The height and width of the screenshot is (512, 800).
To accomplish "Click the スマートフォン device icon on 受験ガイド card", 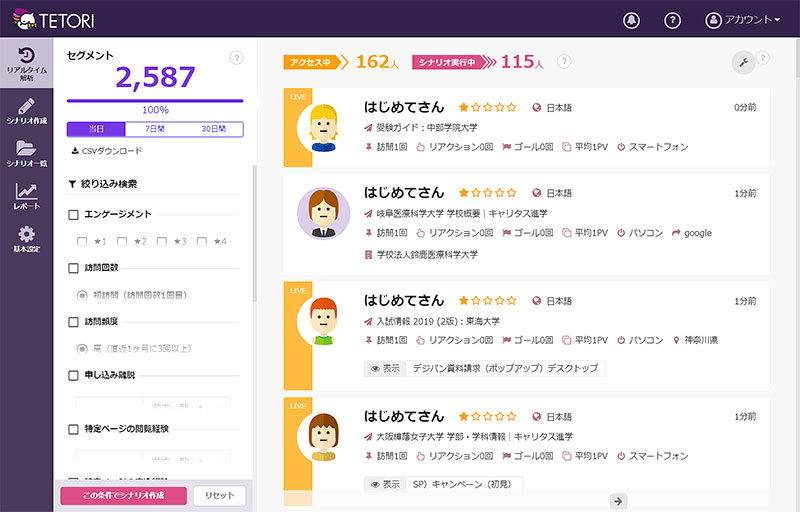I will click(x=621, y=147).
